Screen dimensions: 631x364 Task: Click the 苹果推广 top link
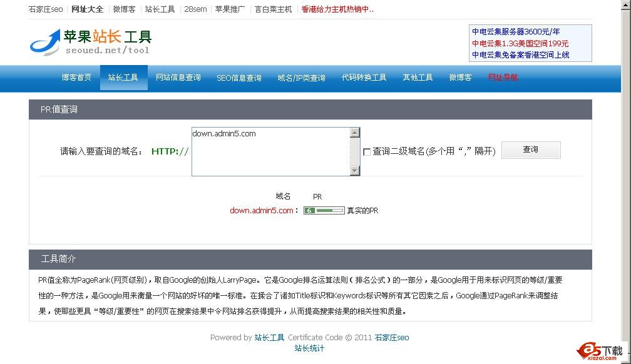tap(230, 9)
